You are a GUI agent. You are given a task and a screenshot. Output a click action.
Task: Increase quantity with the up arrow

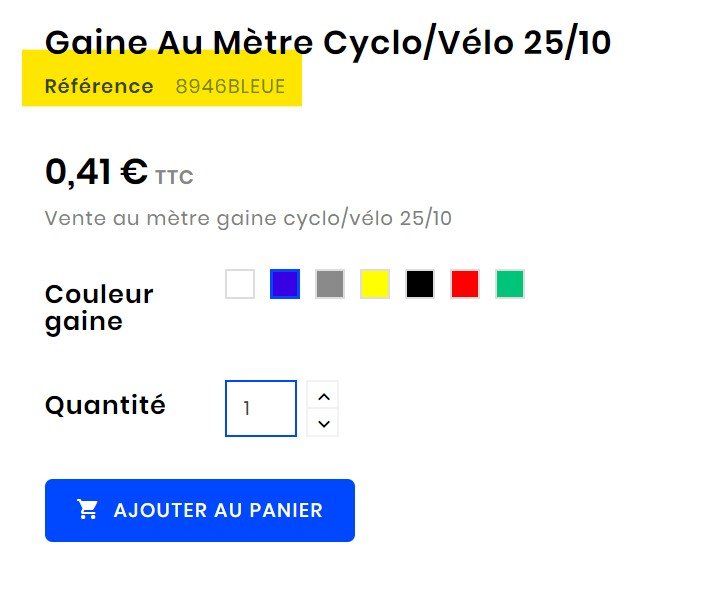[322, 396]
